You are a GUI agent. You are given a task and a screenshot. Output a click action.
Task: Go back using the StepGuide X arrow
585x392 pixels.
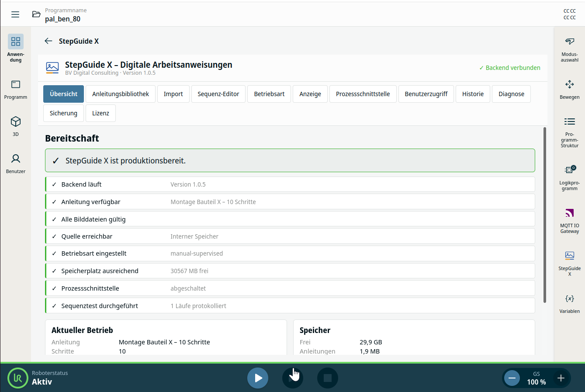click(48, 41)
